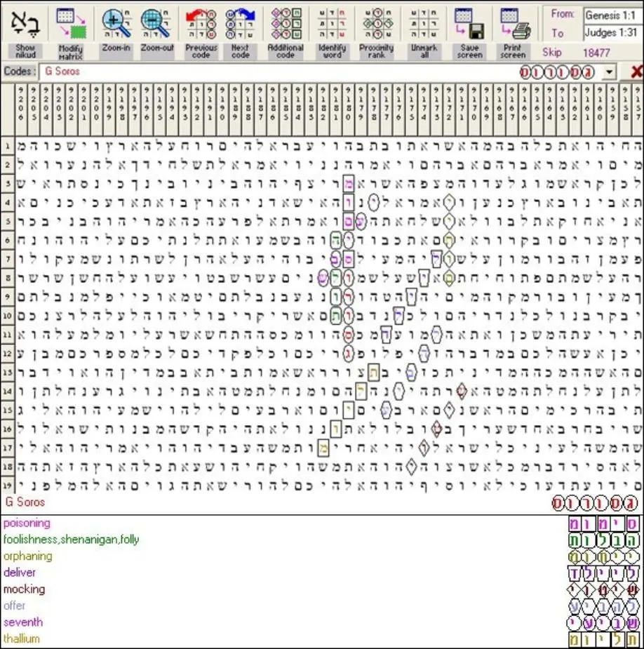Click the Unmark all icon
644x649 pixels.
click(x=424, y=24)
